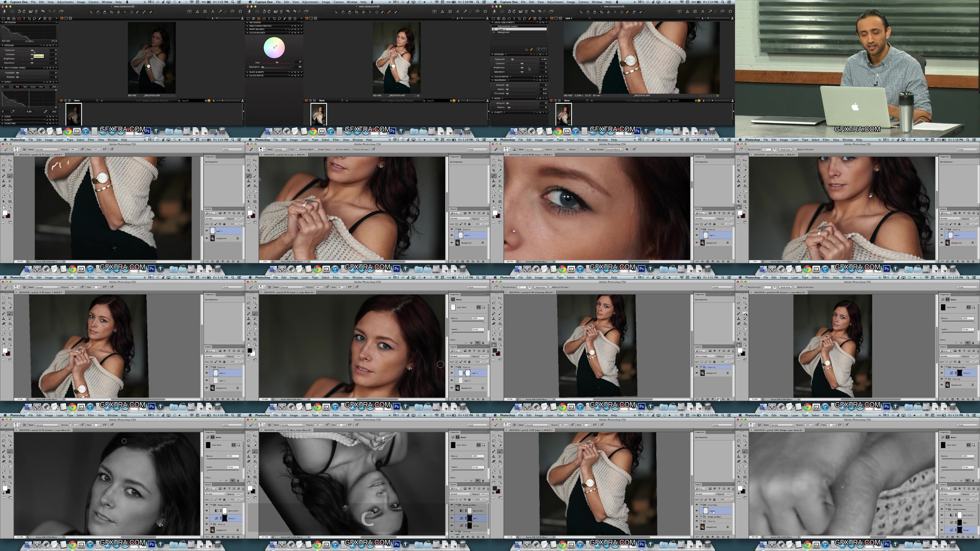
Task: 3:05 PM frame: expand the Clarity panel
Action: 2,120
